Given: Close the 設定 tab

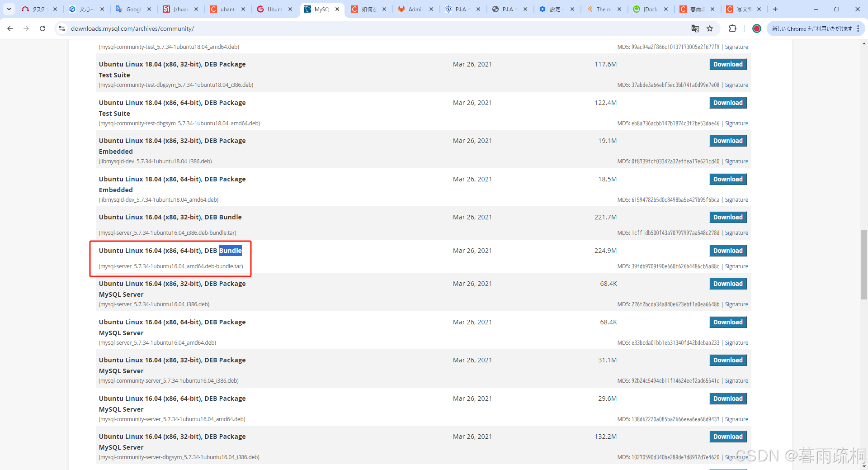Looking at the screenshot, I should point(572,9).
